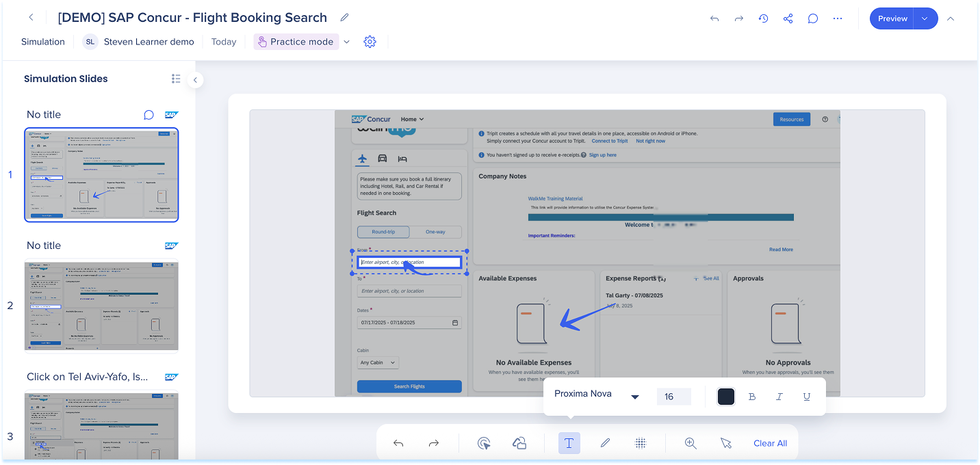Select the pencil draw tool in bottom toolbar
Screen dimensions: 980x465
(x=605, y=443)
